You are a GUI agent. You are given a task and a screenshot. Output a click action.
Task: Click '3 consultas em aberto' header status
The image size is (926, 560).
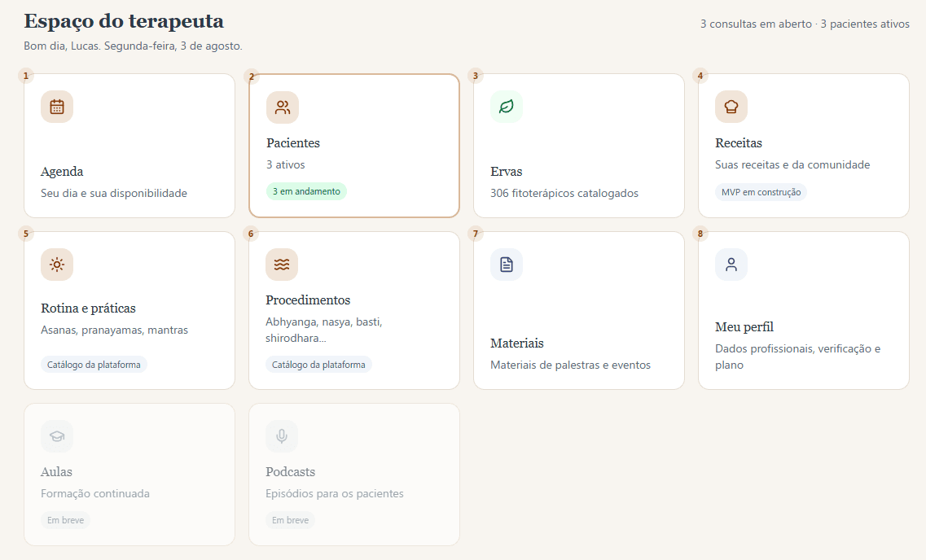tap(756, 24)
